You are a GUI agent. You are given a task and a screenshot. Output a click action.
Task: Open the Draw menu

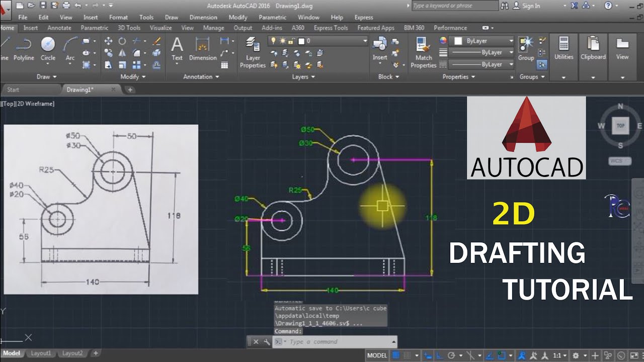(x=172, y=17)
